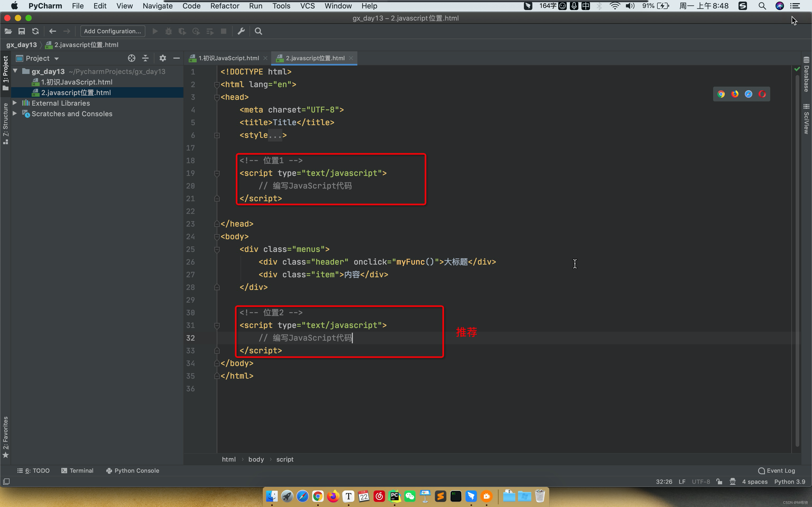The width and height of the screenshot is (812, 507).
Task: Click Add Configuration button
Action: click(112, 31)
